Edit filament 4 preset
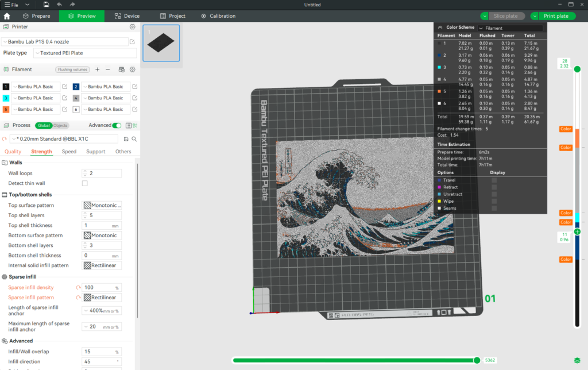 coord(135,98)
